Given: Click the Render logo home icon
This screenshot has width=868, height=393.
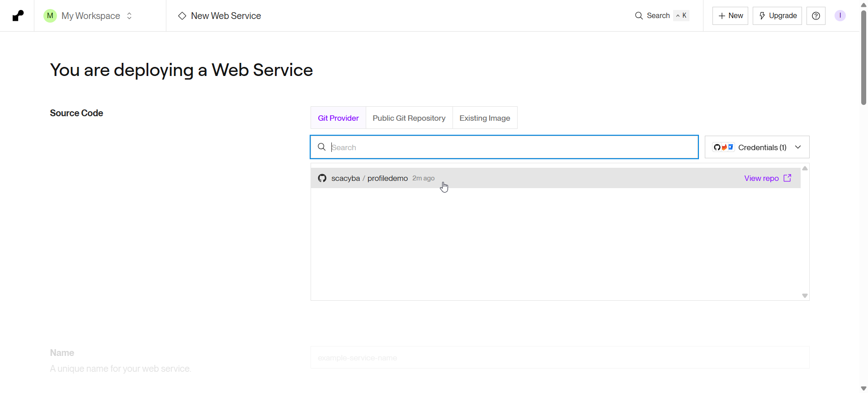Looking at the screenshot, I should coord(18,16).
